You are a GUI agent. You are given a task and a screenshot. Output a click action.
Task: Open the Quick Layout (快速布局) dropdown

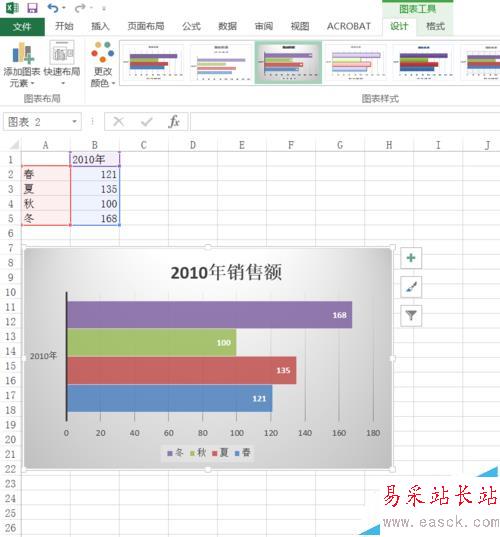pos(62,64)
